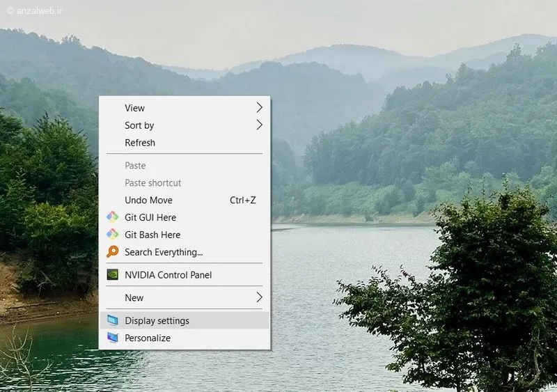Launch Git GUI Here
The height and width of the screenshot is (392, 557).
(x=185, y=217)
